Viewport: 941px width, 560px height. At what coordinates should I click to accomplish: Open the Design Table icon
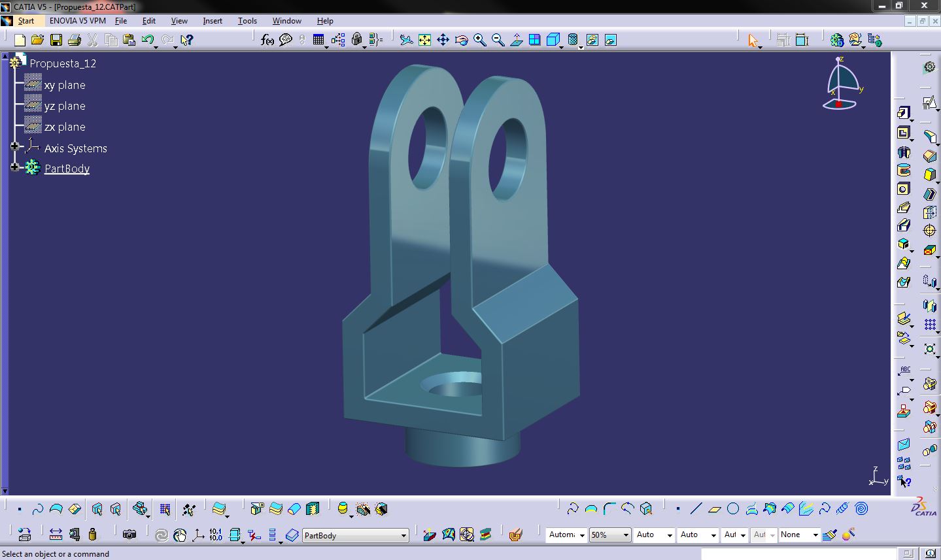(x=318, y=40)
